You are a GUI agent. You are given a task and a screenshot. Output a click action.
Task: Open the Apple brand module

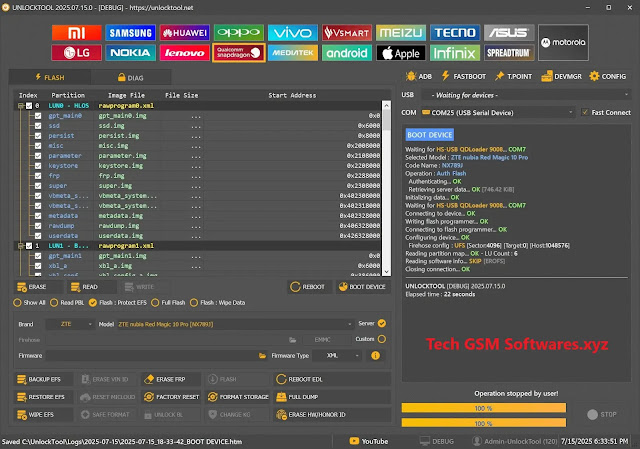[x=401, y=53]
